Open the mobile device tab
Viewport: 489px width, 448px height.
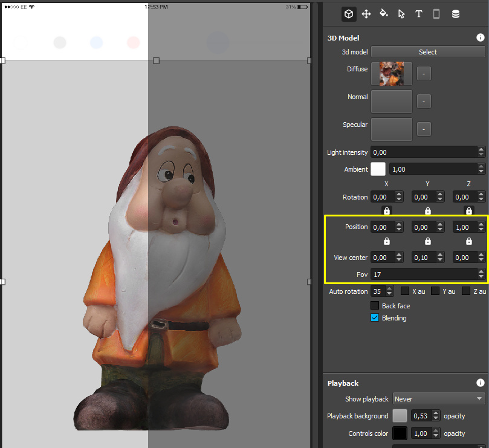point(436,14)
